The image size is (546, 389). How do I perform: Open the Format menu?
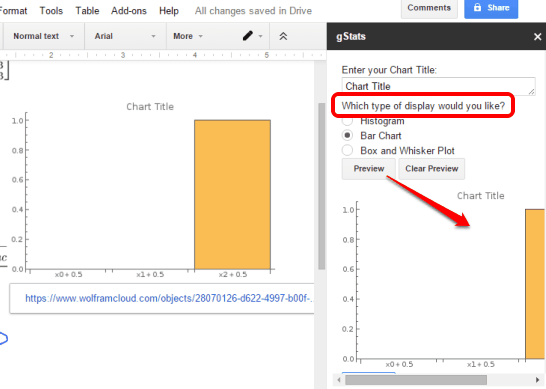click(x=13, y=11)
